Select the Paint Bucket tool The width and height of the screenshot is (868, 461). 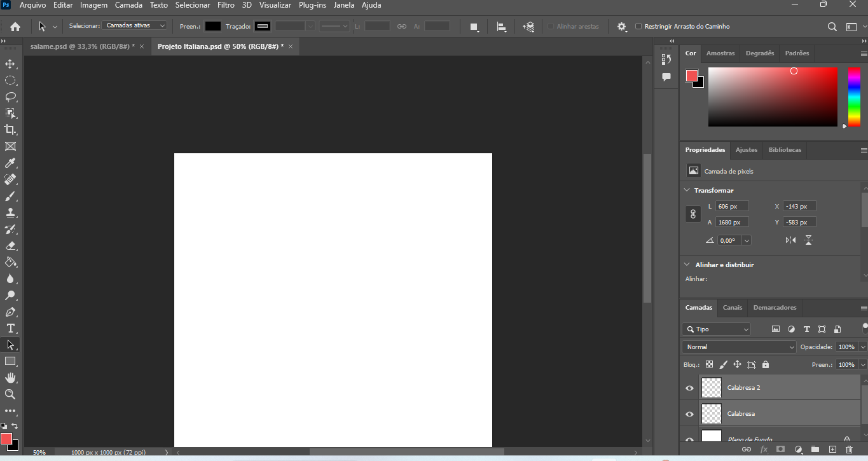pyautogui.click(x=10, y=262)
